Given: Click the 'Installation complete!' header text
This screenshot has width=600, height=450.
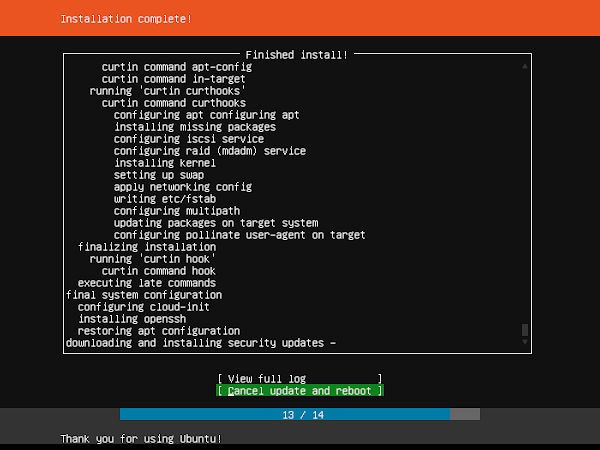Looking at the screenshot, I should click(126, 19).
